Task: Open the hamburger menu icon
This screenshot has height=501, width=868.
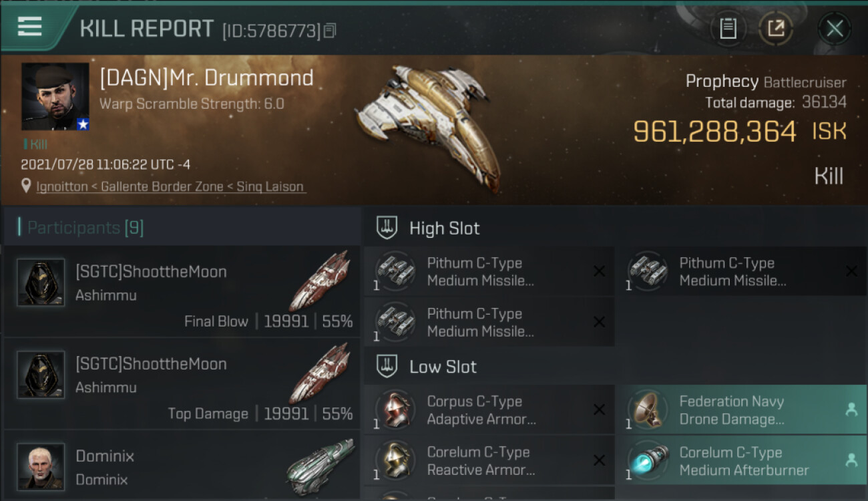Action: pyautogui.click(x=29, y=26)
